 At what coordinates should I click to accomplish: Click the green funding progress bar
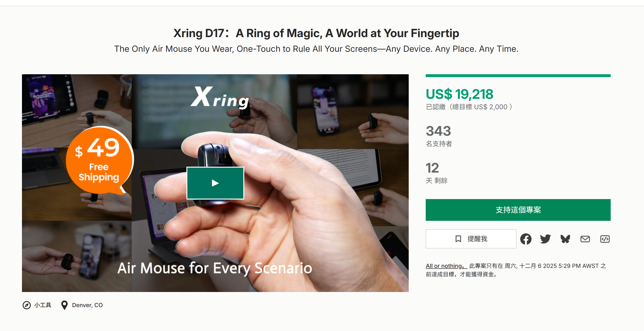pos(518,76)
